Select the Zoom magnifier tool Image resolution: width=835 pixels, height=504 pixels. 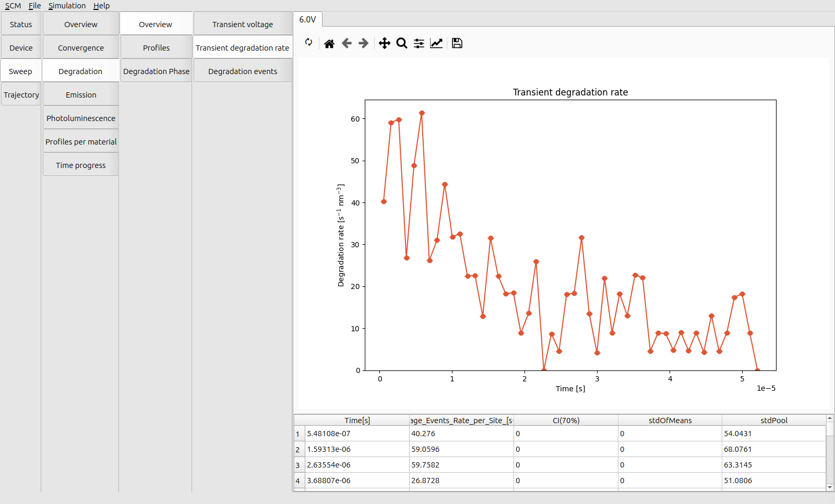(x=401, y=43)
